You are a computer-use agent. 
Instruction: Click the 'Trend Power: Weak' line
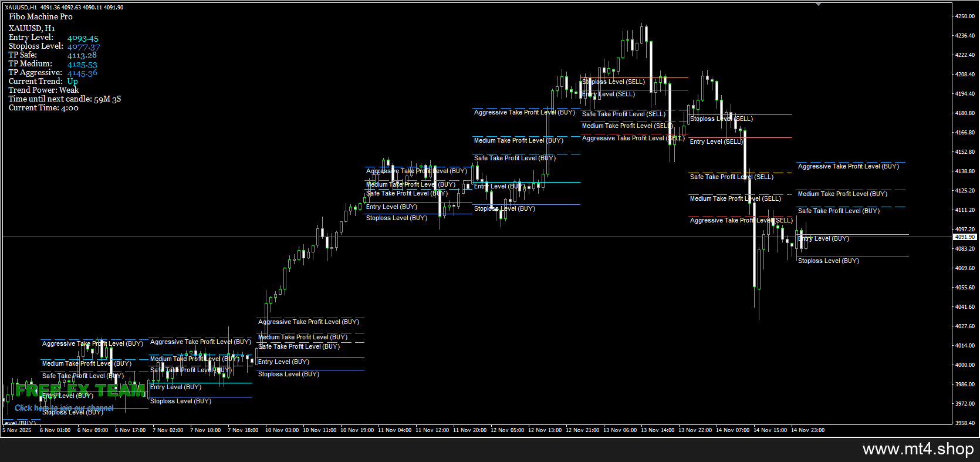click(x=43, y=90)
